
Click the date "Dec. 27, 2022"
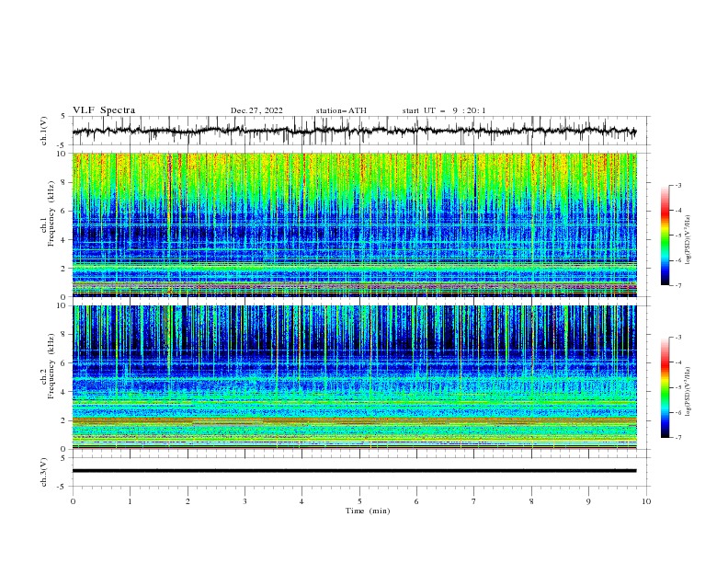coord(256,110)
